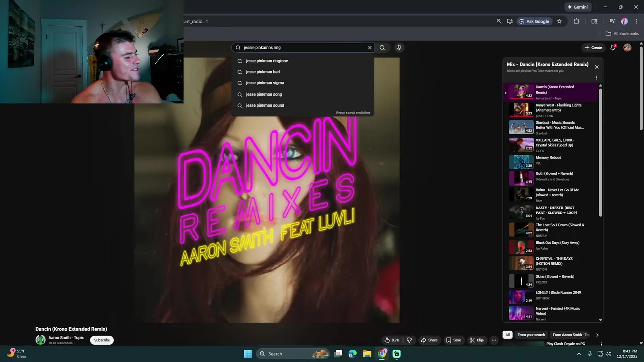Clip the video with scissors button

pyautogui.click(x=476, y=340)
